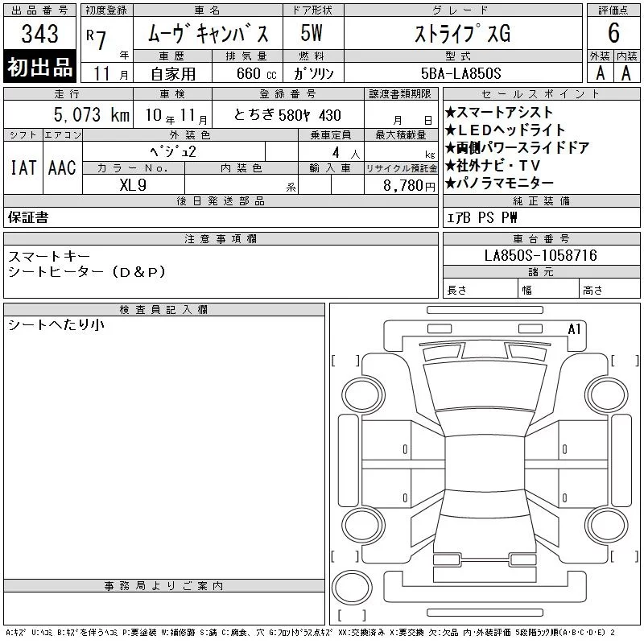Click the A1 mark on car diagram
This screenshot has height=644, width=644.
pos(574,328)
